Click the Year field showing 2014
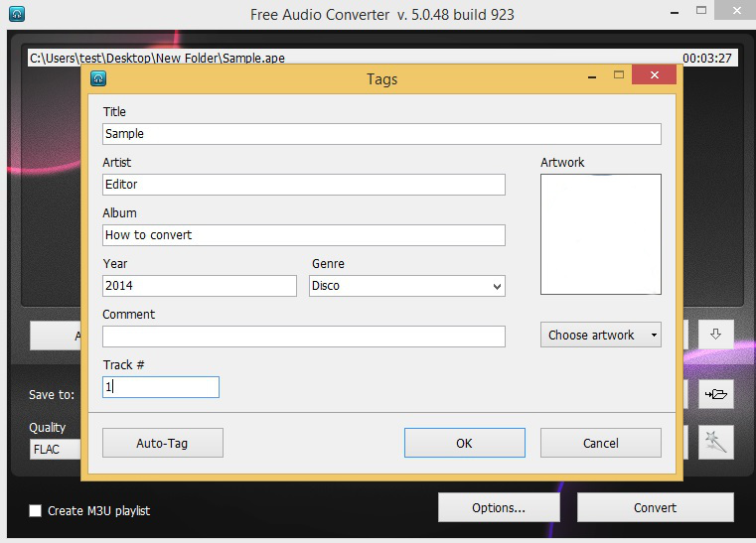The image size is (756, 543). (199, 286)
